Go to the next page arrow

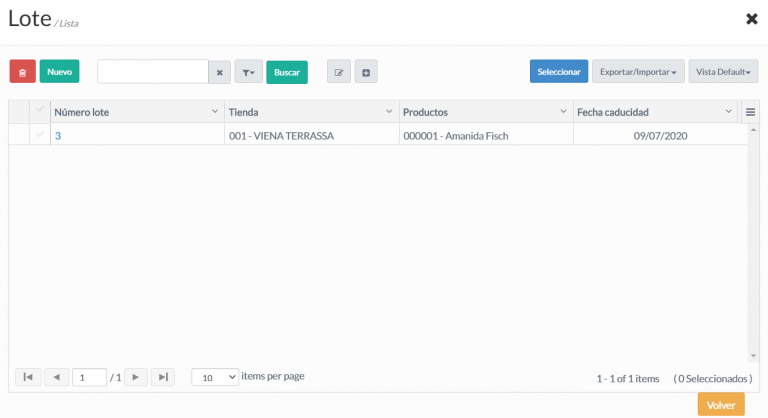[136, 377]
